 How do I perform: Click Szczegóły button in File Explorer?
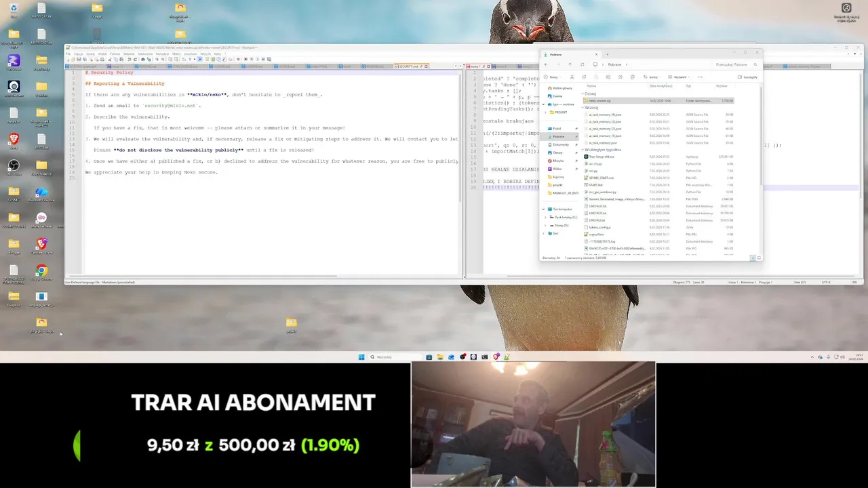(747, 77)
